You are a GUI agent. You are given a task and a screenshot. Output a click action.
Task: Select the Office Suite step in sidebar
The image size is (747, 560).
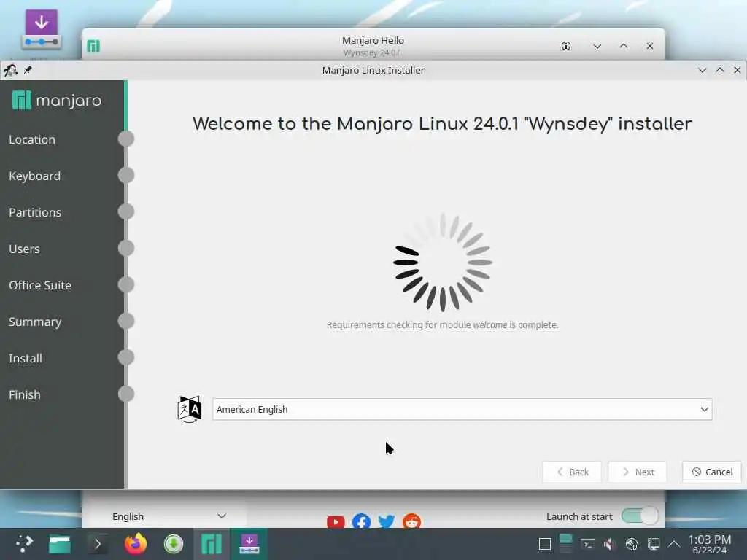pyautogui.click(x=40, y=285)
